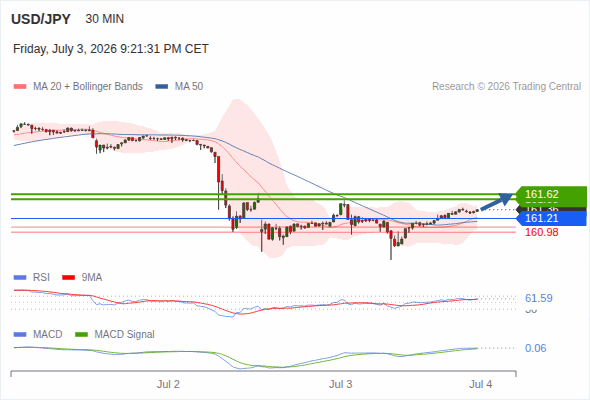Click the Jul 2 date axis label

pos(168,384)
